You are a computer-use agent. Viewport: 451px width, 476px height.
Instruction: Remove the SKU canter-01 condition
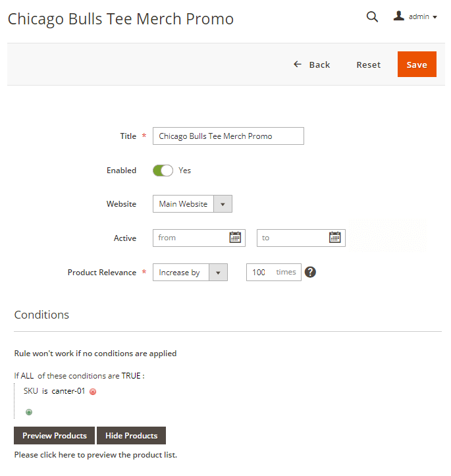pyautogui.click(x=93, y=392)
